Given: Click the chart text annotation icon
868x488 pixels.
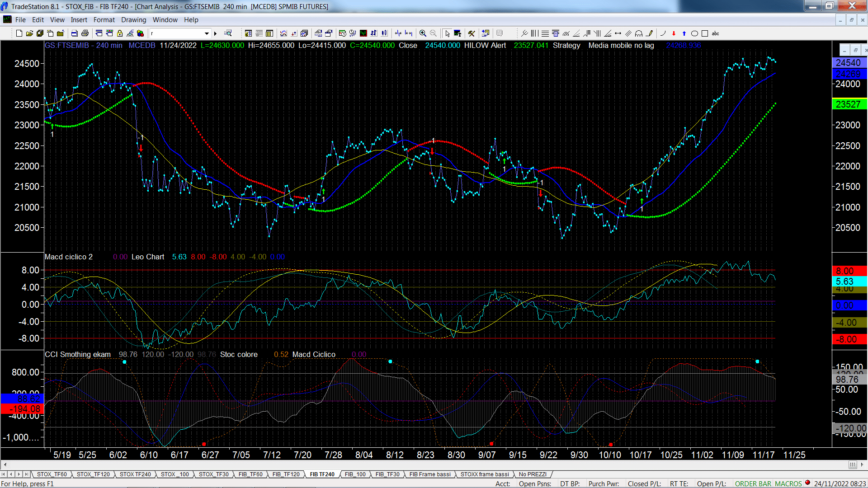Looking at the screenshot, I should pyautogui.click(x=458, y=33).
